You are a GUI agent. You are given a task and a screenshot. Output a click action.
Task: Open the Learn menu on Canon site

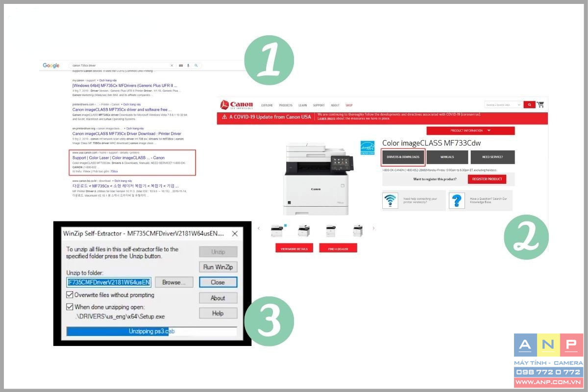[x=303, y=105]
